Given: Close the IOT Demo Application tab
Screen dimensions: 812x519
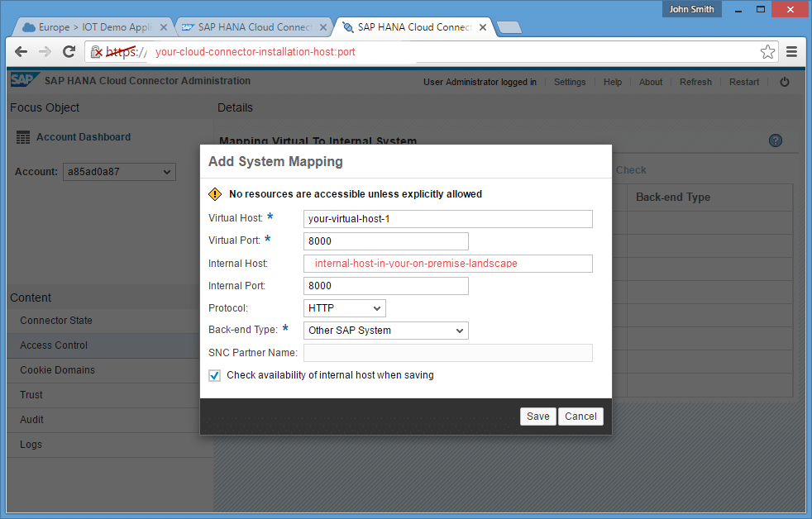Looking at the screenshot, I should tap(164, 27).
